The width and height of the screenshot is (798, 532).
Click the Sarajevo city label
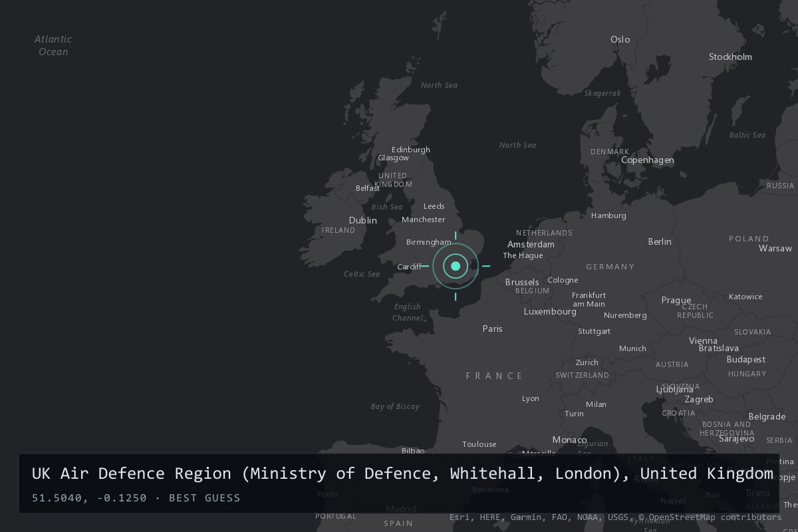pyautogui.click(x=736, y=438)
